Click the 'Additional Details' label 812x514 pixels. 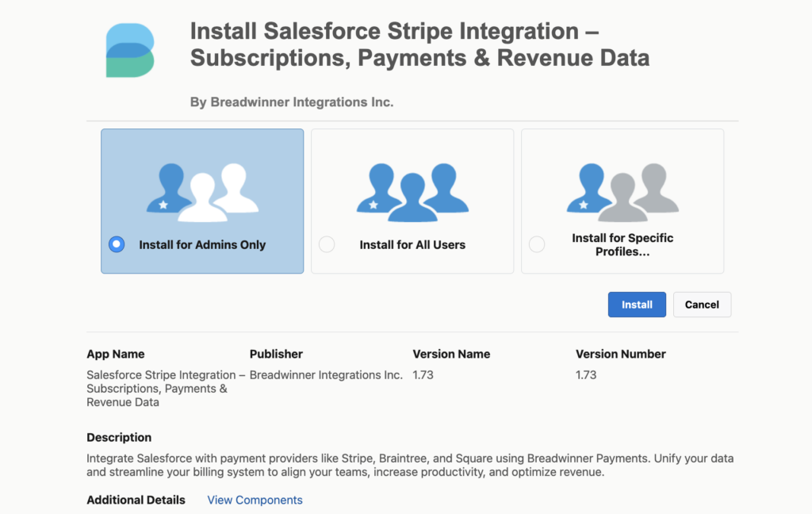pyautogui.click(x=136, y=500)
